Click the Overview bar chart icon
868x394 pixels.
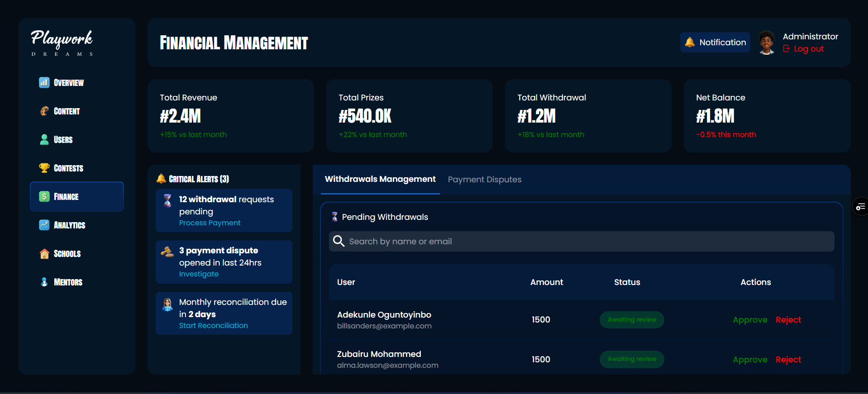pos(44,82)
